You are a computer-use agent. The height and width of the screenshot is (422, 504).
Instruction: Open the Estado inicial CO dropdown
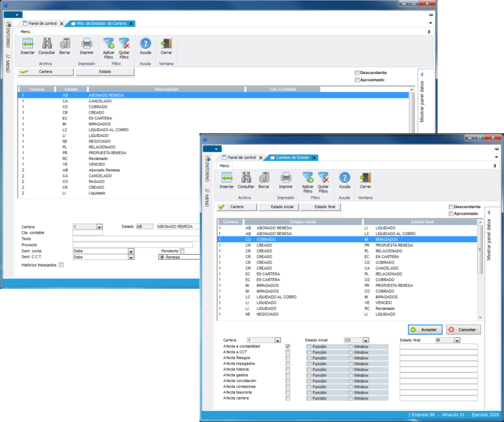pyautogui.click(x=365, y=341)
